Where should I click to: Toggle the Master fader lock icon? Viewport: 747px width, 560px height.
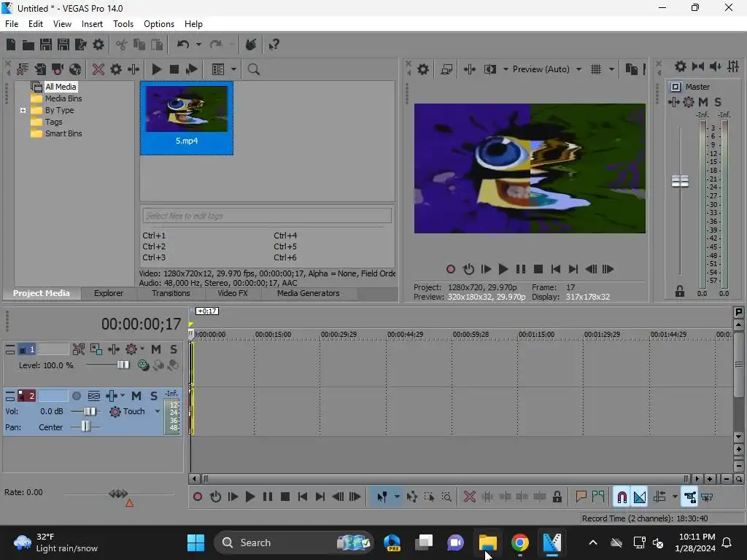(x=680, y=291)
